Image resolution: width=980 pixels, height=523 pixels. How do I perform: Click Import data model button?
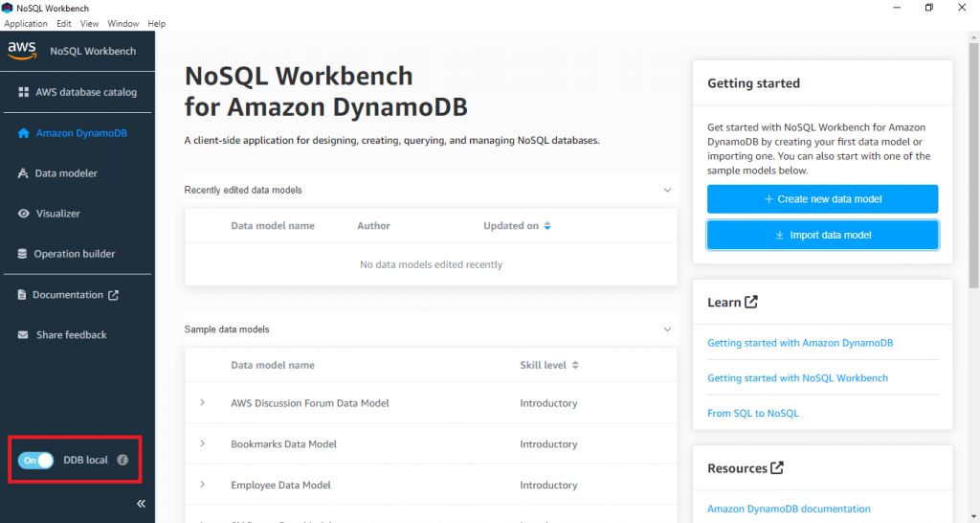(822, 236)
